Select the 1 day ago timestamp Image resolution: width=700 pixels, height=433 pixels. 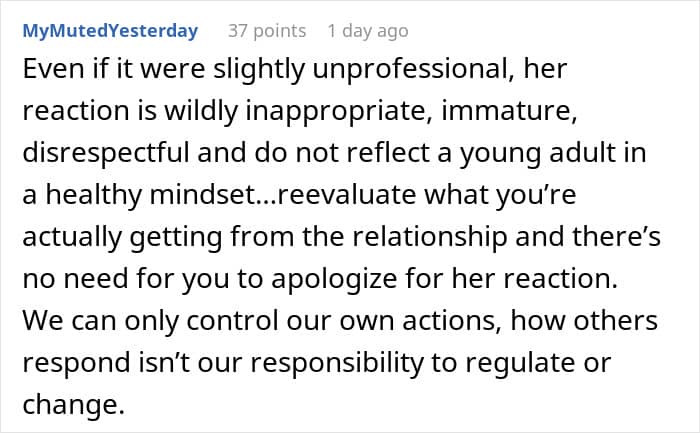pyautogui.click(x=368, y=31)
